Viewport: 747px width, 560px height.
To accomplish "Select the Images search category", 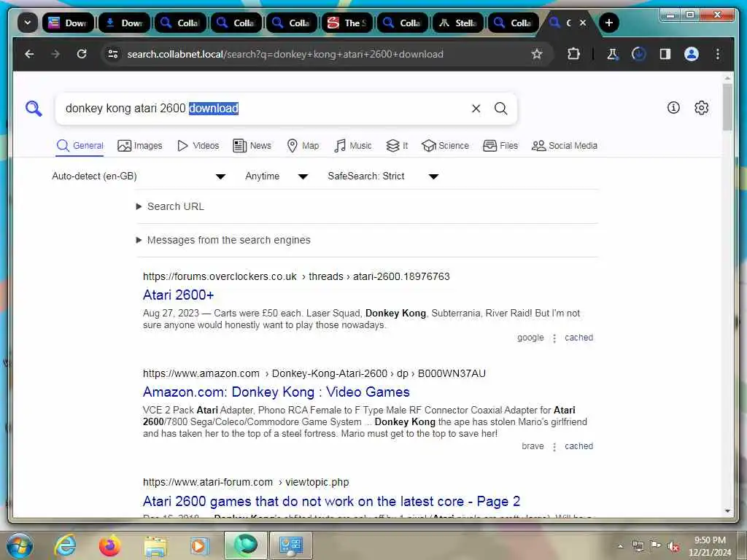I will coord(139,146).
